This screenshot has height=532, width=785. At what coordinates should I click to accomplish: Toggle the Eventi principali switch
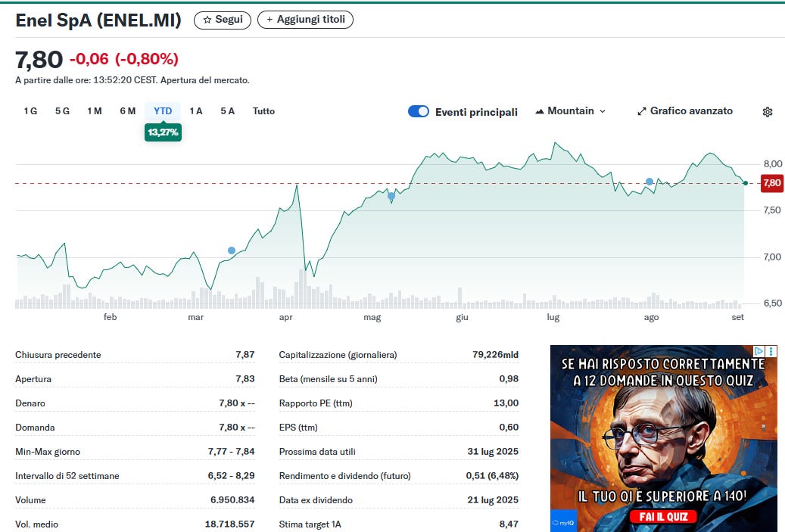point(419,111)
